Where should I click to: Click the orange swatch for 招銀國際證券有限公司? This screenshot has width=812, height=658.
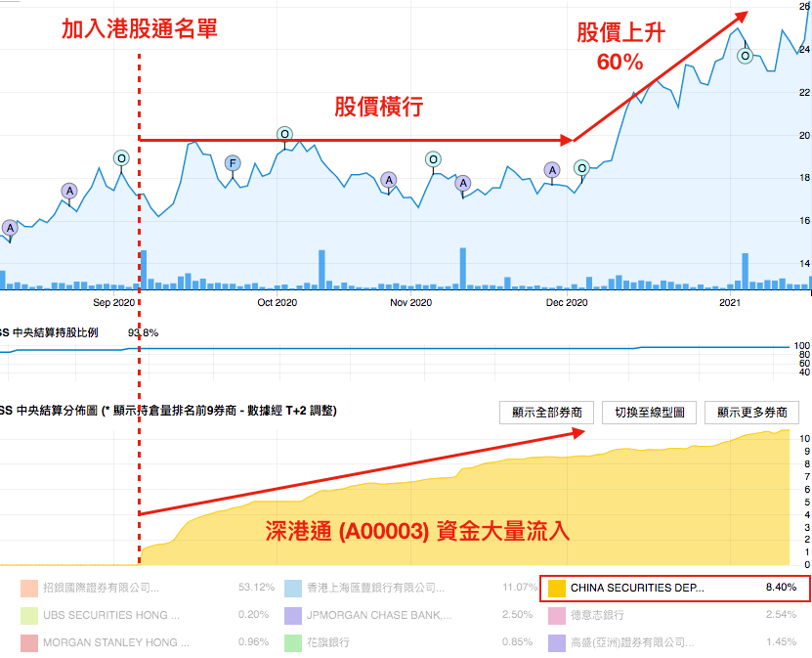coord(29,589)
